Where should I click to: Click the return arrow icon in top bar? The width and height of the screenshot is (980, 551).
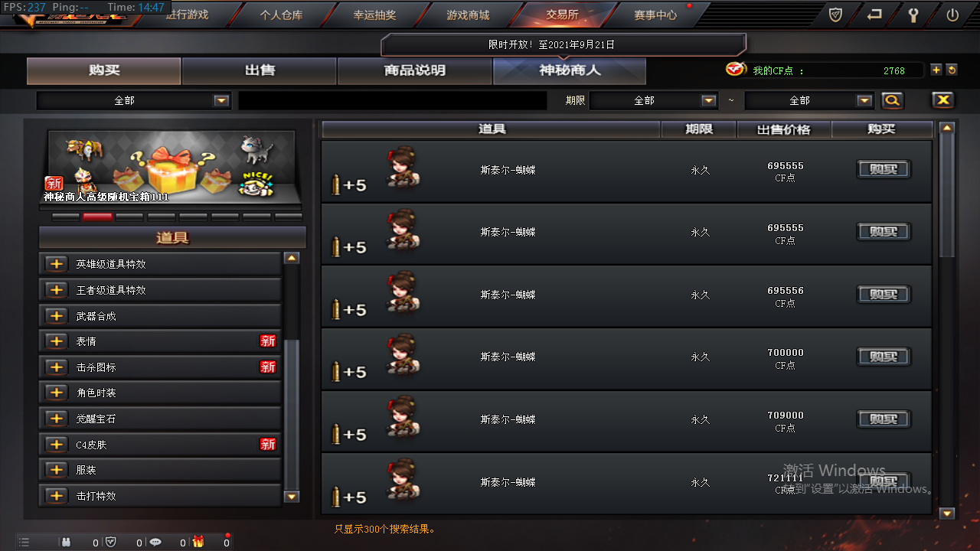point(874,15)
